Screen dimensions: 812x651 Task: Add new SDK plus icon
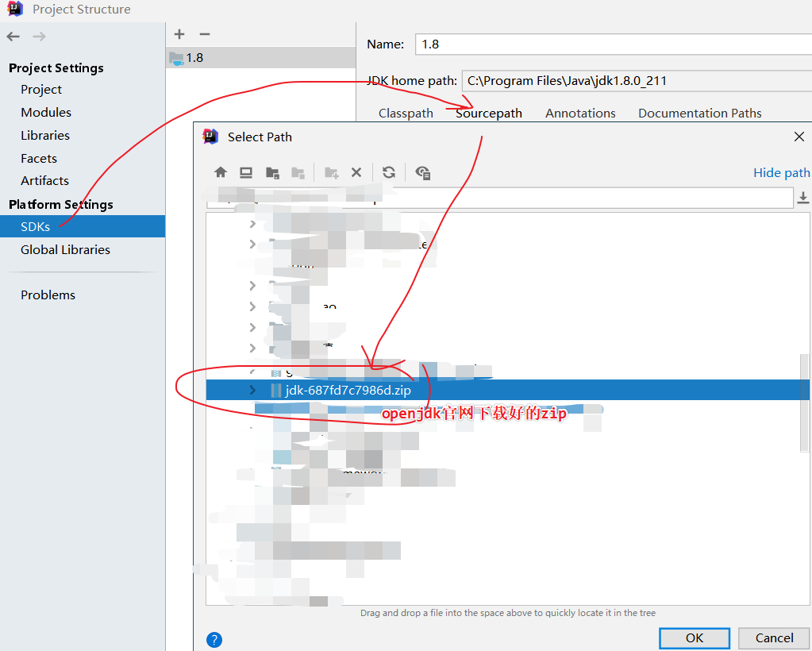pos(179,34)
